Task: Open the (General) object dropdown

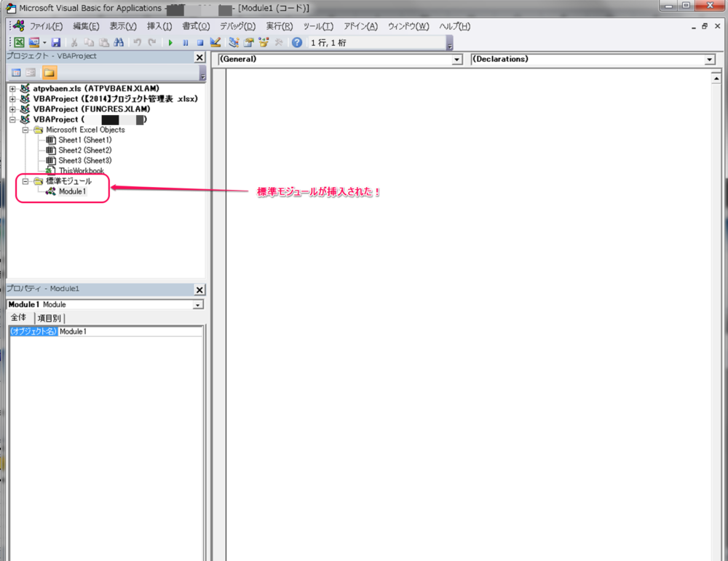Action: (x=456, y=60)
